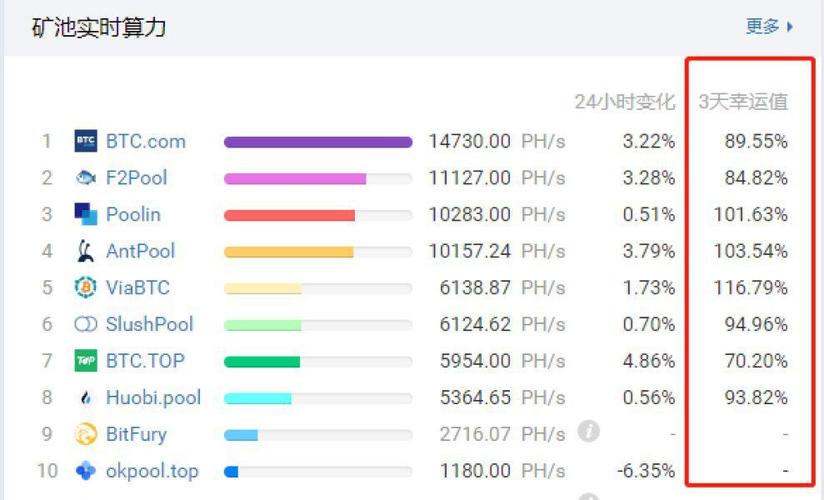The image size is (824, 500).
Task: Click the 84.82% luck value
Action: click(756, 178)
